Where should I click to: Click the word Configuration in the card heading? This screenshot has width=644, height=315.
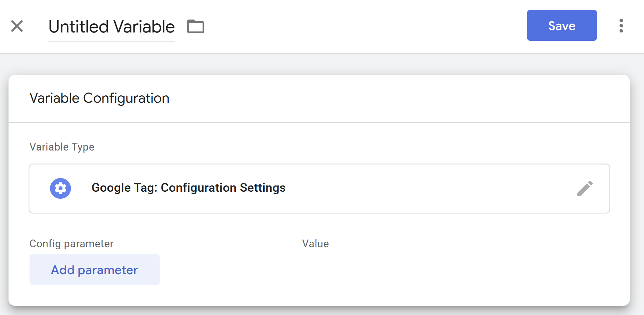tap(126, 98)
